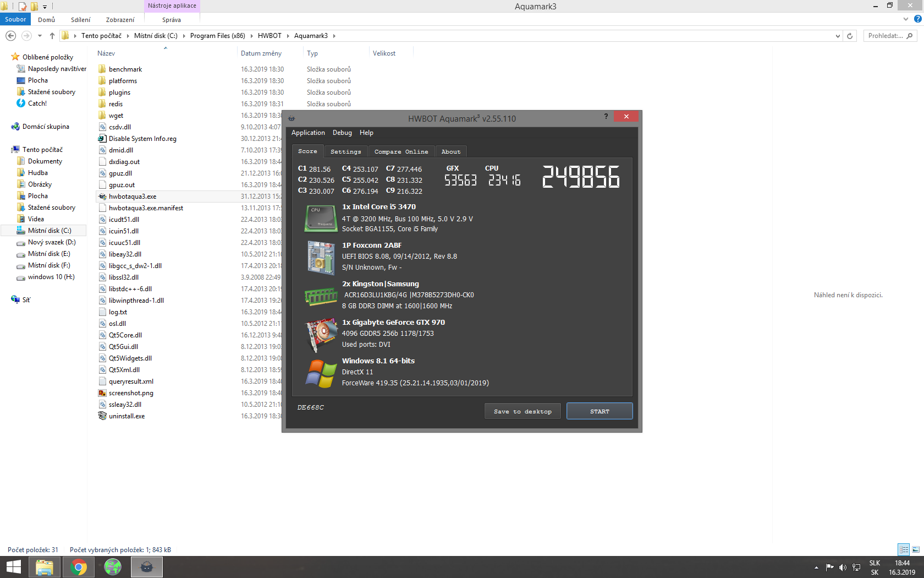The width and height of the screenshot is (924, 578).
Task: Open the green globe app on taskbar
Action: (113, 567)
